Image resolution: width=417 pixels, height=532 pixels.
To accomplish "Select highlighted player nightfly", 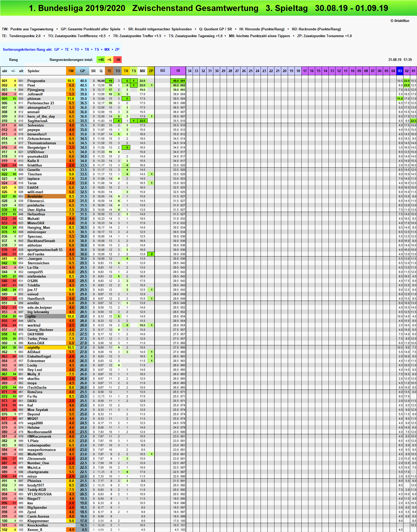I will pos(45,347).
